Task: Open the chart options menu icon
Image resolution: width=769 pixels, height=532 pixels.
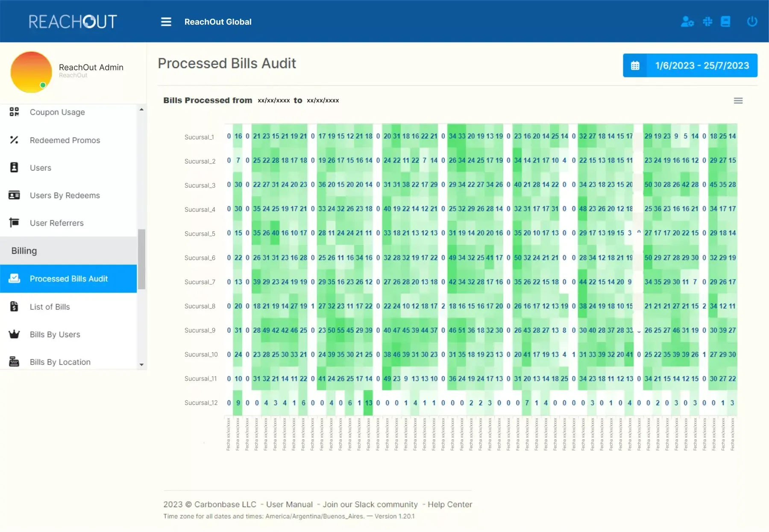Action: point(738,101)
